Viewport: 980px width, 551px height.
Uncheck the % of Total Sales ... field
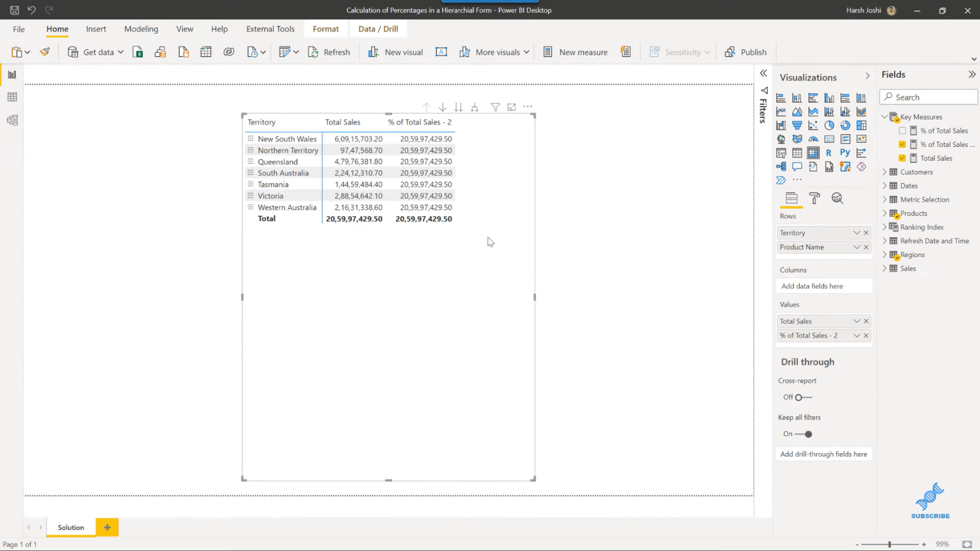tap(902, 145)
